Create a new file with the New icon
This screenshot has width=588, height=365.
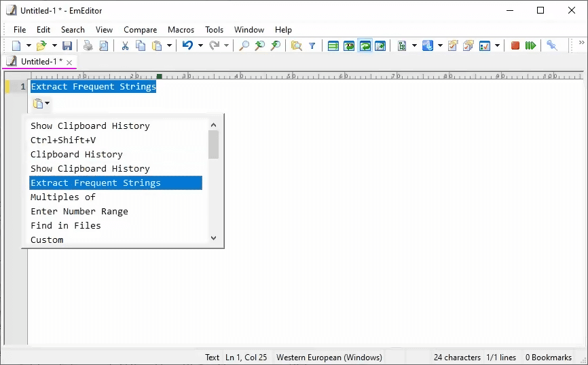click(16, 45)
